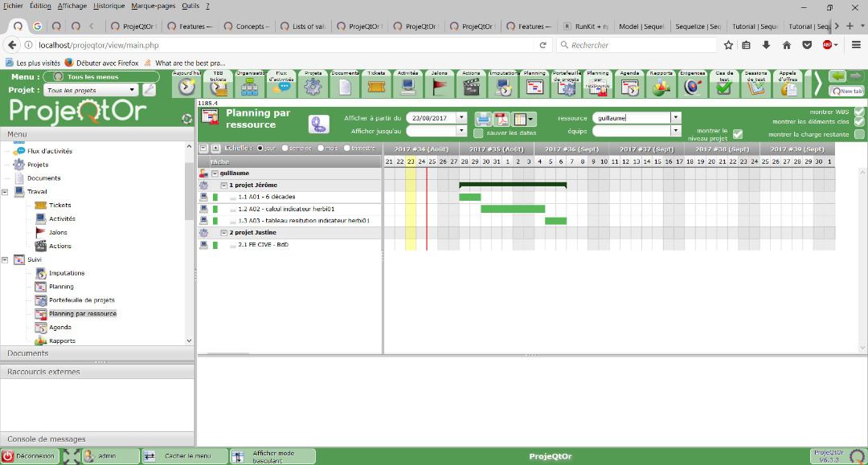Click the calculate planning gears button

(318, 124)
